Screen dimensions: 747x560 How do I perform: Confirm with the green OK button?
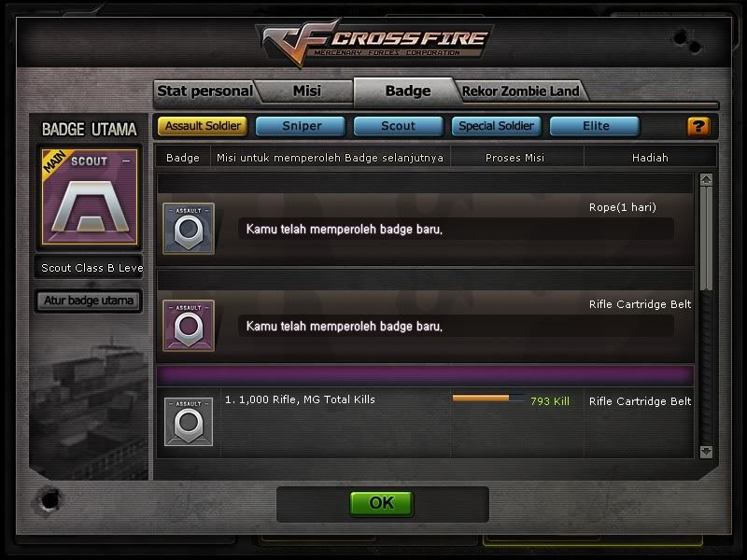(381, 503)
